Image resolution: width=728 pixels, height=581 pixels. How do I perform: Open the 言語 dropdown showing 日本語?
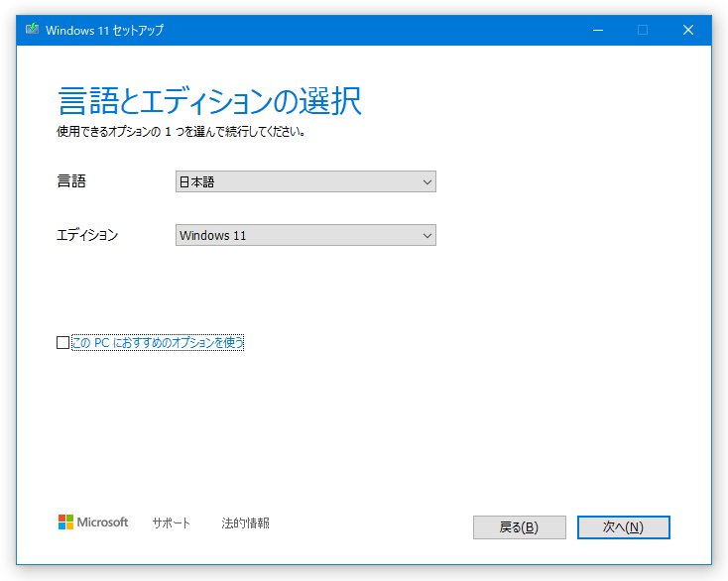click(x=305, y=181)
